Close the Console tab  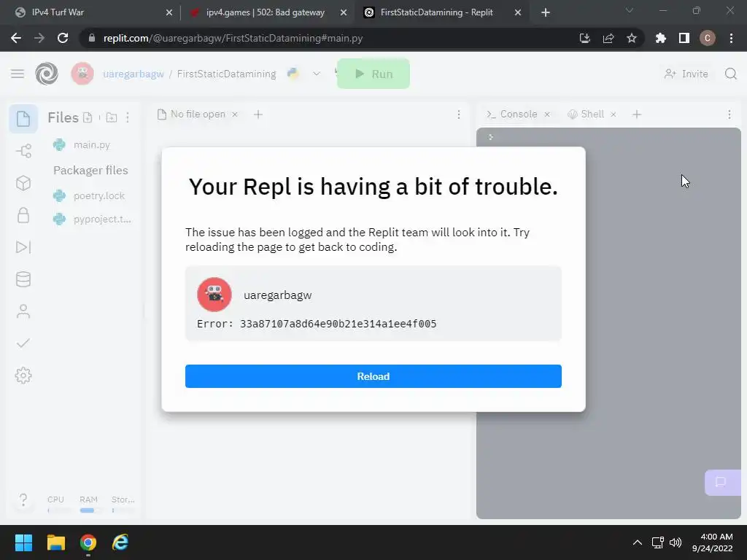547,114
